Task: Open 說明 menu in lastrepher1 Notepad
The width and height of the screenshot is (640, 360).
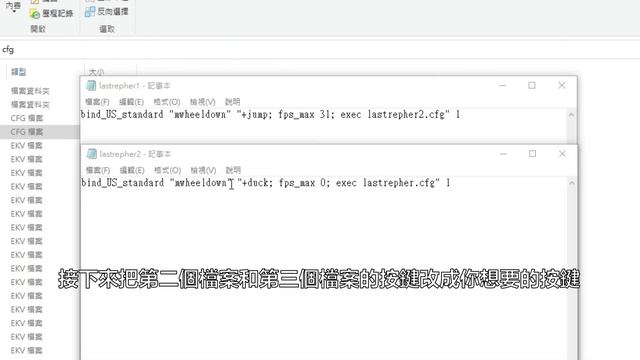Action: click(233, 102)
